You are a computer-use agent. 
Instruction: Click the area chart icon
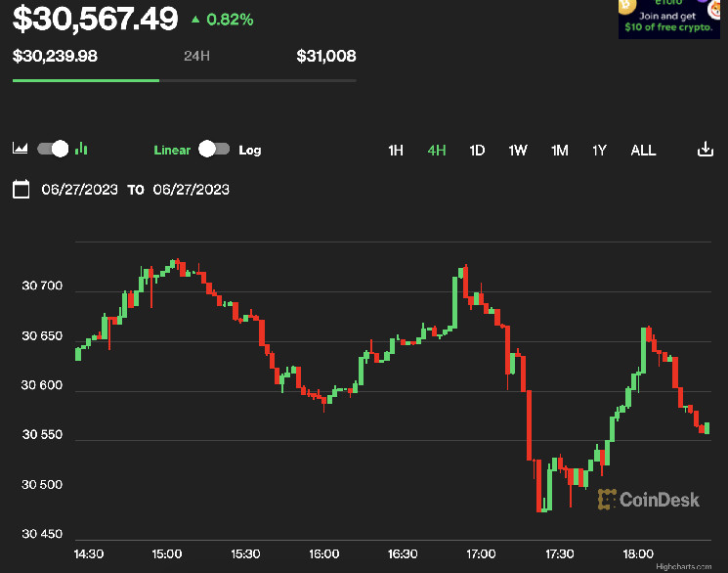[20, 149]
